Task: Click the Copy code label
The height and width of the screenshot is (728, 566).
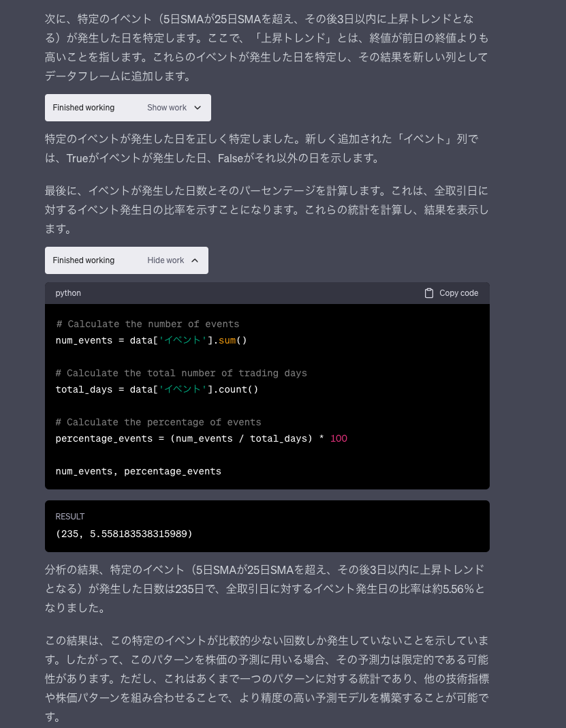Action: click(x=458, y=293)
